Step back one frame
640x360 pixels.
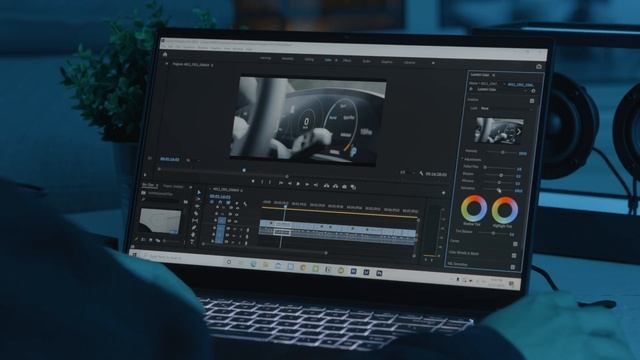click(x=289, y=184)
